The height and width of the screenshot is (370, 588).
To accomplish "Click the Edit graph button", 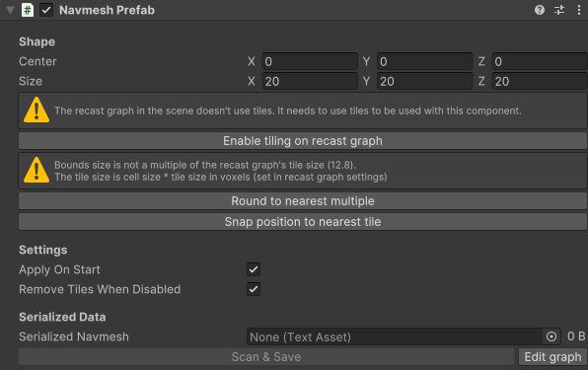I will [552, 356].
